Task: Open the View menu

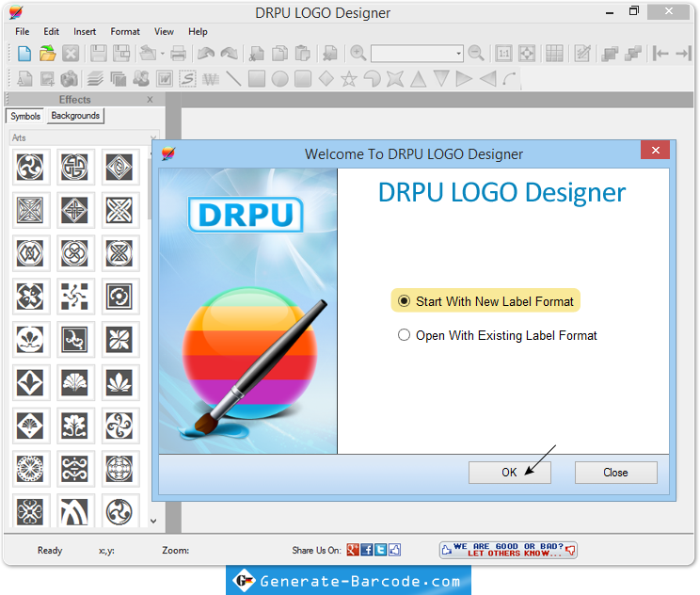Action: pos(164,32)
